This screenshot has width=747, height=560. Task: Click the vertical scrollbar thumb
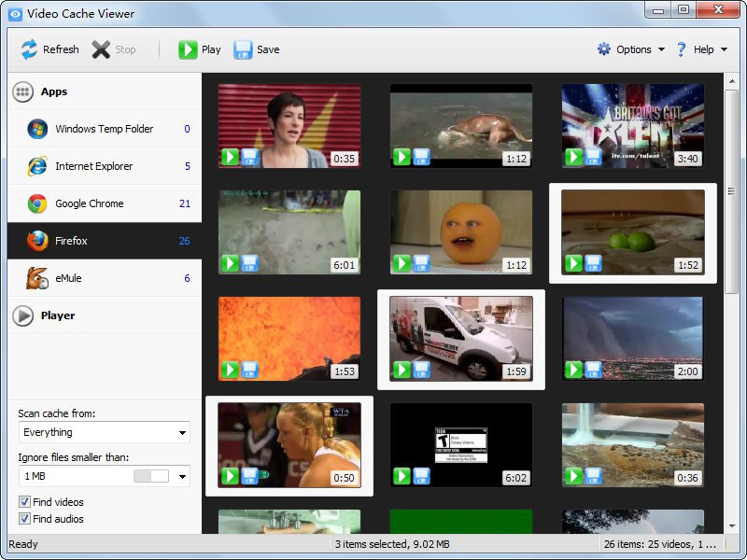click(x=732, y=192)
